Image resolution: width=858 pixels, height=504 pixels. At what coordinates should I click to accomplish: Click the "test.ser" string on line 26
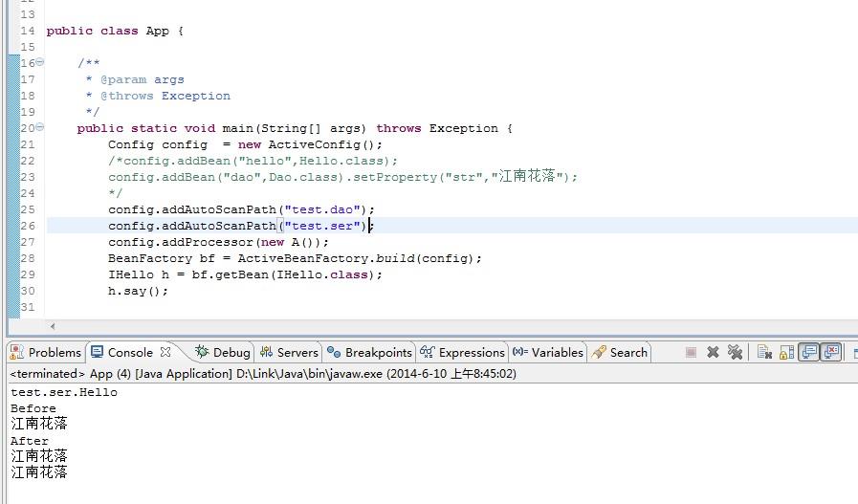[x=322, y=226]
